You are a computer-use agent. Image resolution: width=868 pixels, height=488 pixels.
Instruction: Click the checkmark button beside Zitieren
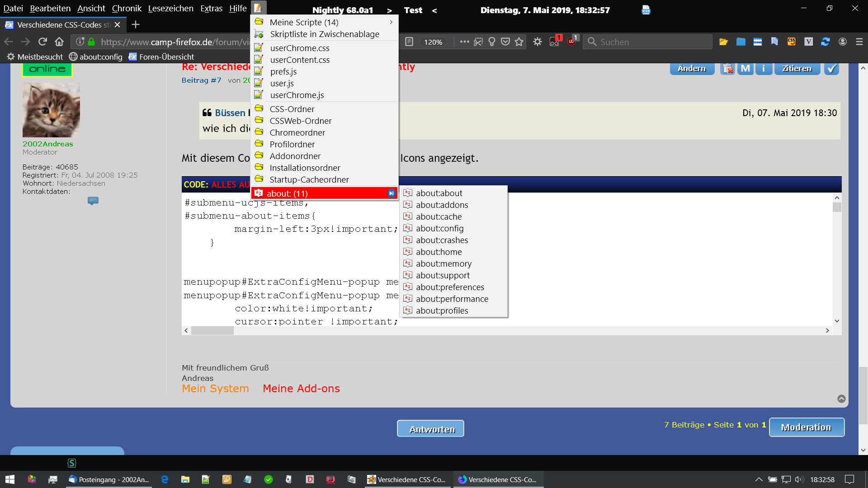coord(831,69)
